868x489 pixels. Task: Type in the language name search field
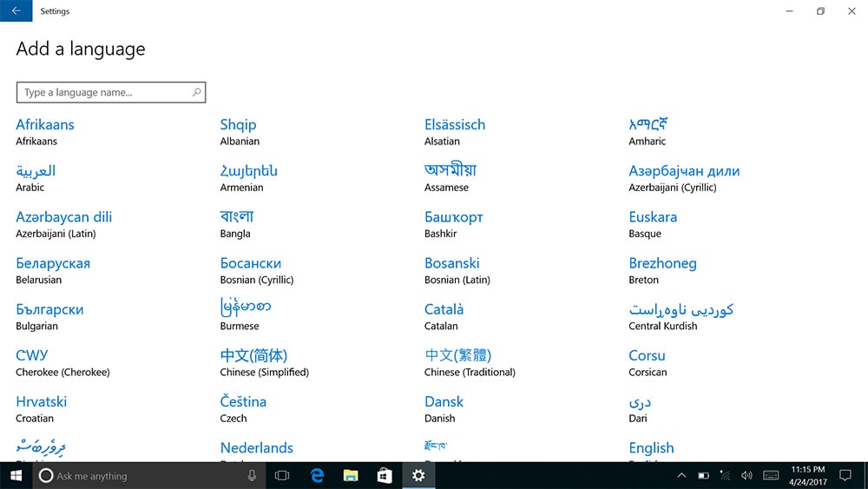tap(104, 93)
